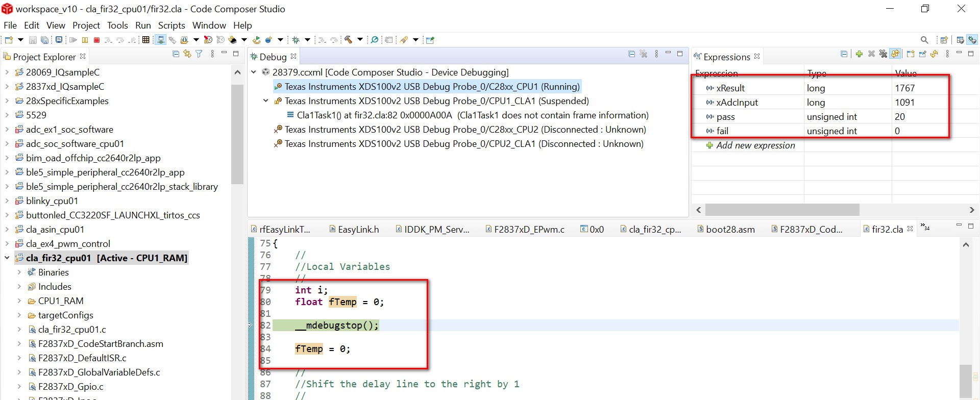Toggle Link with Editor in Project Explorer

(187, 54)
